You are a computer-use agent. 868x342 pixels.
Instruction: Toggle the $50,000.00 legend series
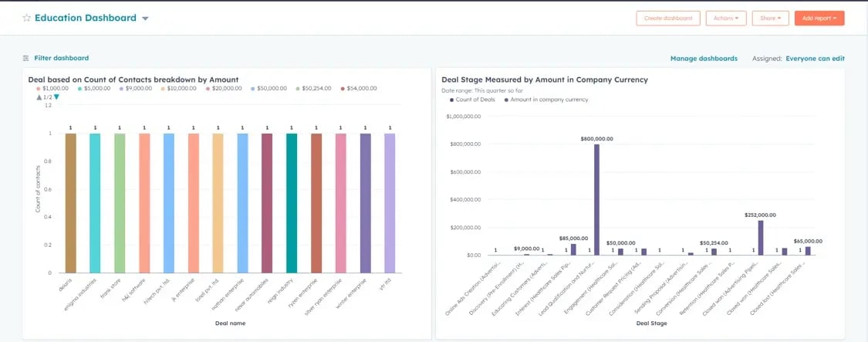click(x=269, y=89)
